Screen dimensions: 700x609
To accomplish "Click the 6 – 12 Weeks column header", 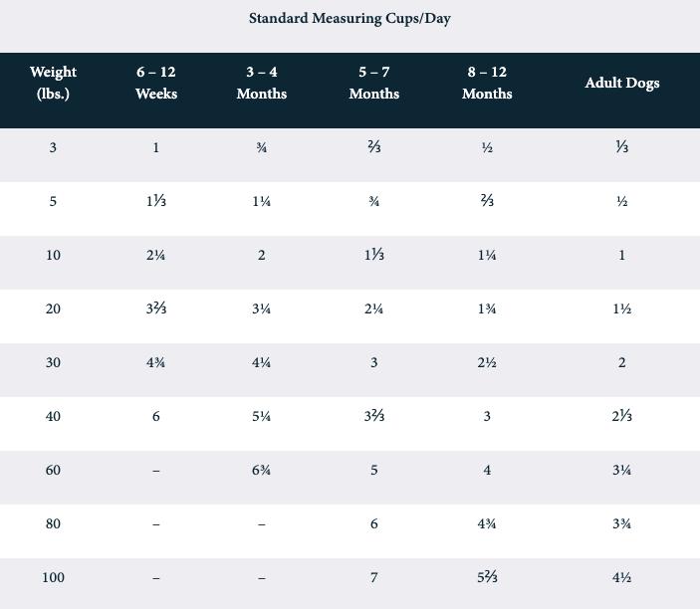I will coord(156,83).
